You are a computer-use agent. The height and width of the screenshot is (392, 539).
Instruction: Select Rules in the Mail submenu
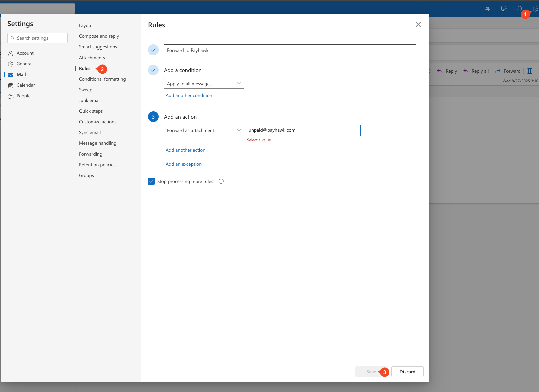click(85, 68)
